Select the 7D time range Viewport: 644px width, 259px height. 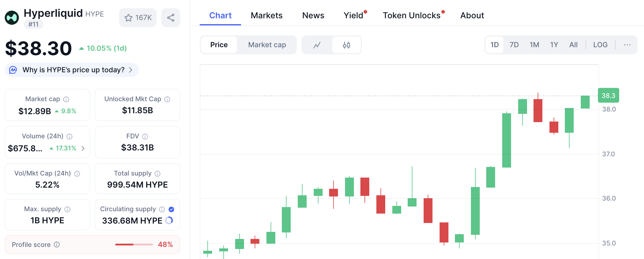514,45
